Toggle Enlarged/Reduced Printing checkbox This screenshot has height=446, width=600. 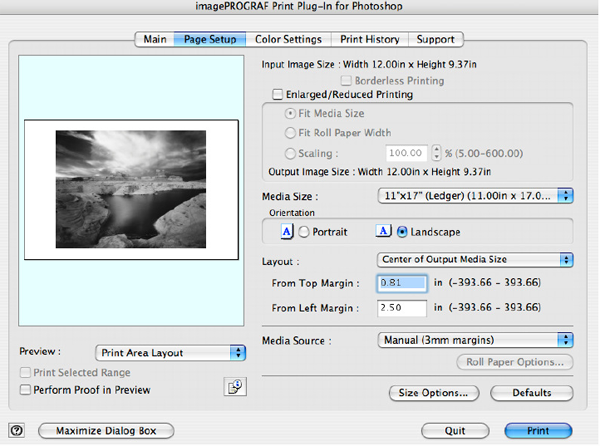[x=277, y=94]
